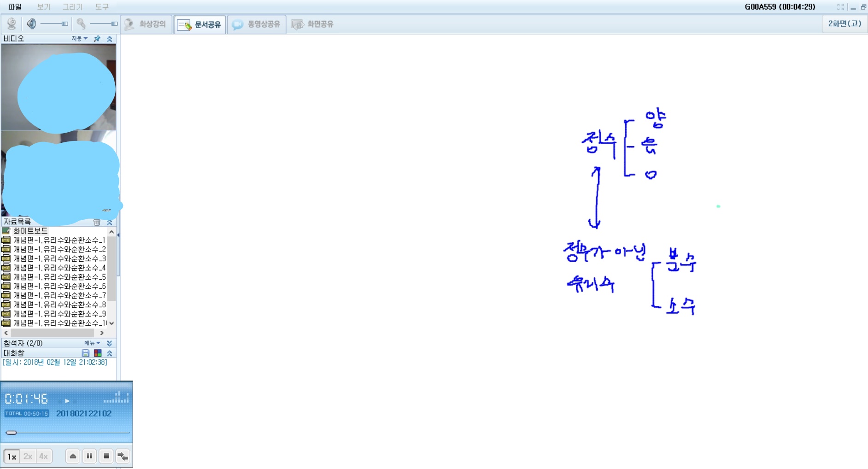Save chat with the disk icon
868x469 pixels.
86,353
